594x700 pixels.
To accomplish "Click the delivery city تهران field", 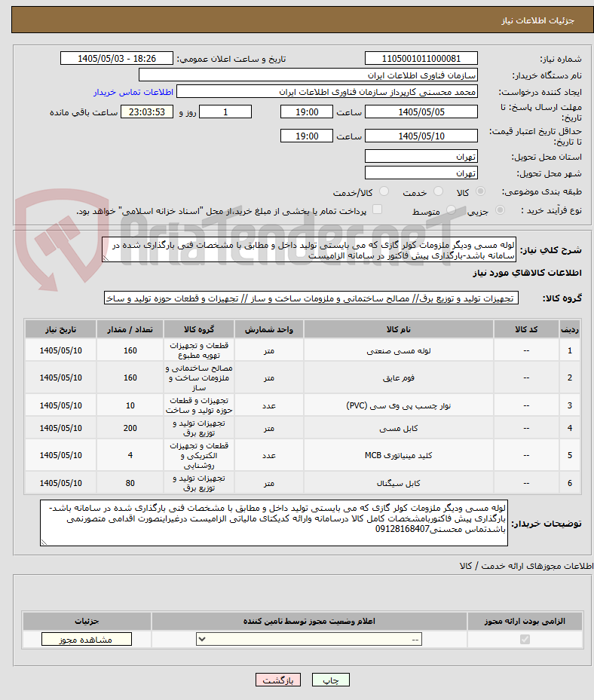I will (x=421, y=173).
